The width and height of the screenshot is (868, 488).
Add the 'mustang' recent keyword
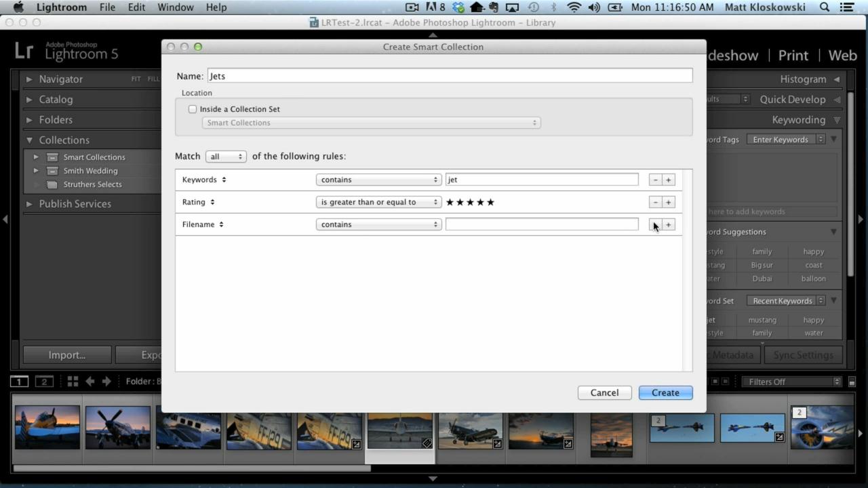click(762, 320)
